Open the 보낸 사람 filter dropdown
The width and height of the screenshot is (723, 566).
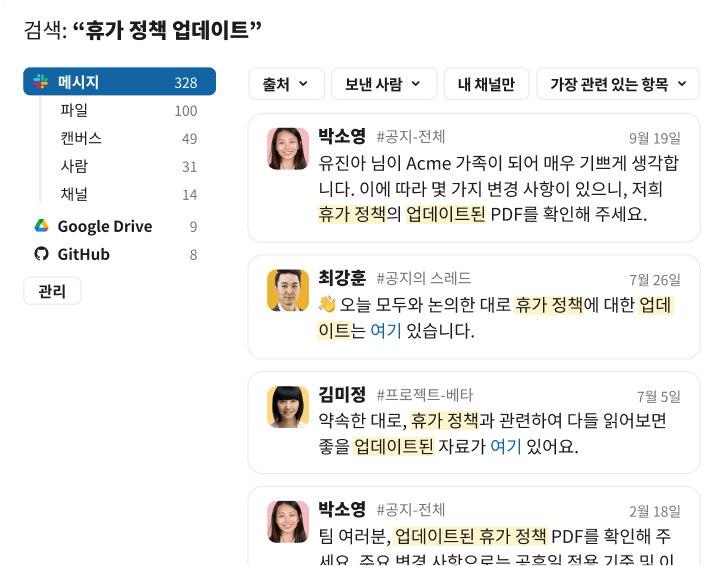pos(384,84)
